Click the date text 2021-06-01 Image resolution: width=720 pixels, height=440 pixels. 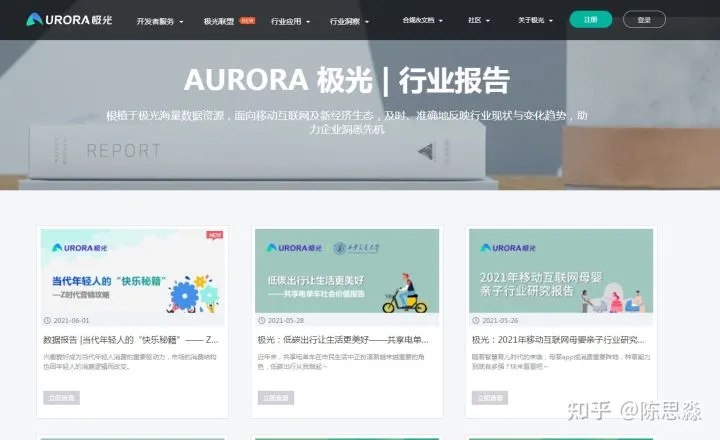click(71, 321)
